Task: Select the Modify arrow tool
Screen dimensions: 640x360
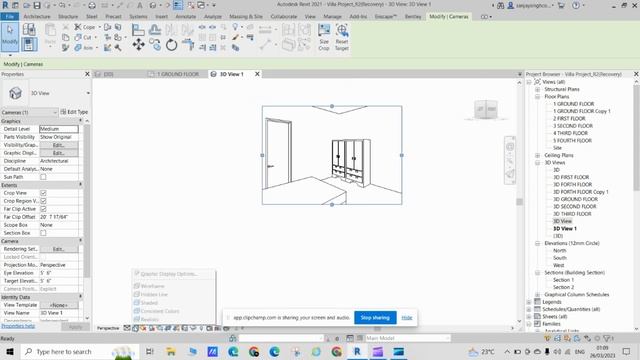Action: click(10, 37)
